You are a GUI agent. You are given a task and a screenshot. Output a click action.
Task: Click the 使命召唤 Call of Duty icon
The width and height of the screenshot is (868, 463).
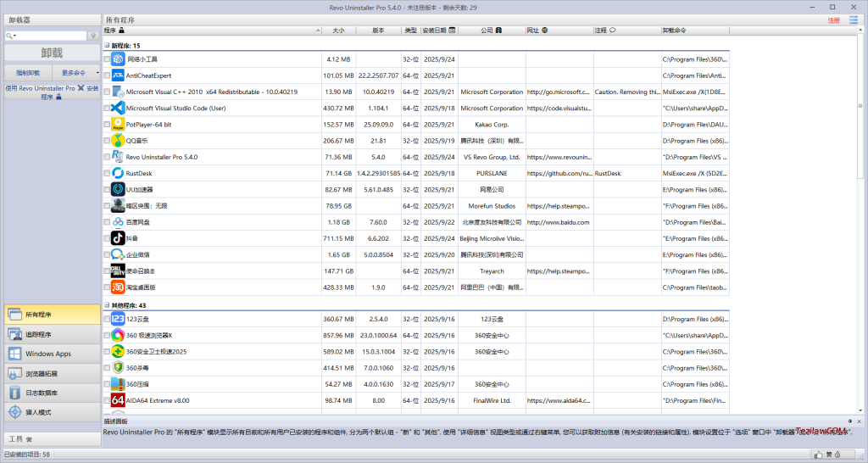point(118,271)
